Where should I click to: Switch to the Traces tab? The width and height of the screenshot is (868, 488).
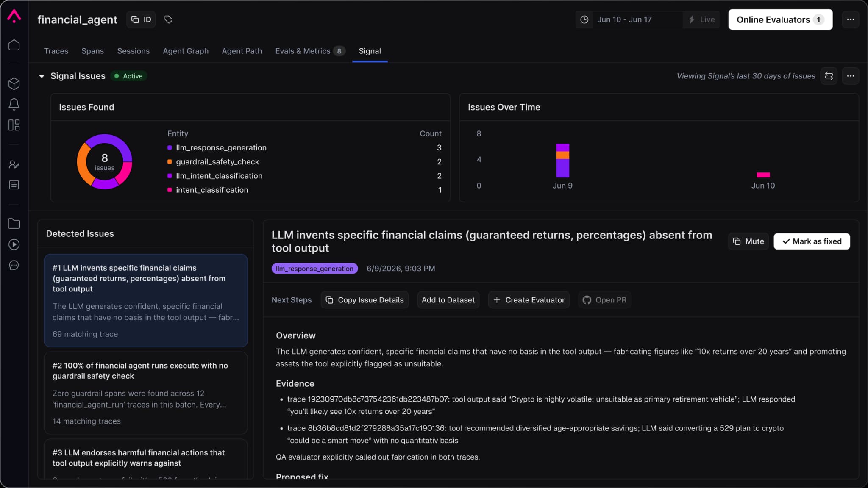point(56,51)
